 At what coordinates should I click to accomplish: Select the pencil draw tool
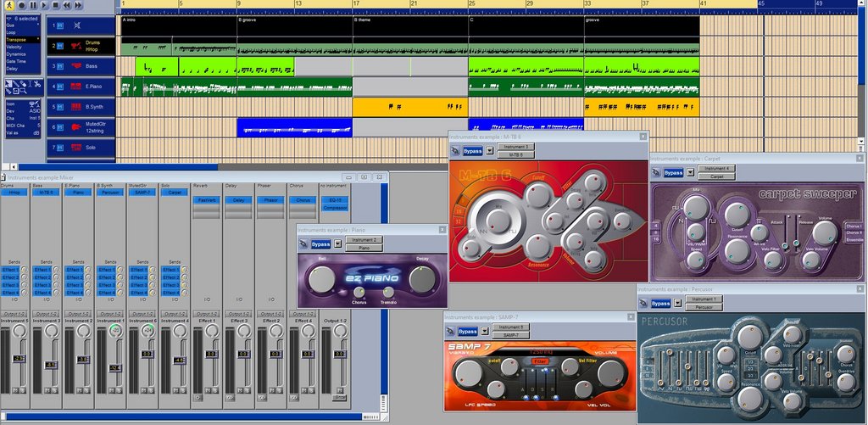tap(18, 84)
